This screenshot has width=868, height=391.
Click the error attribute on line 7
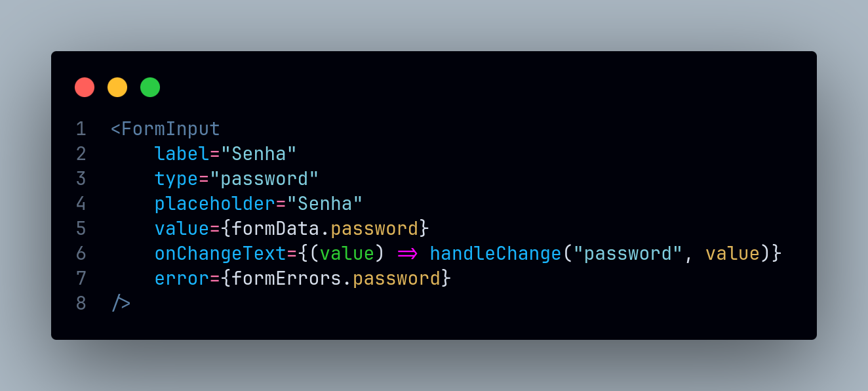[182, 278]
